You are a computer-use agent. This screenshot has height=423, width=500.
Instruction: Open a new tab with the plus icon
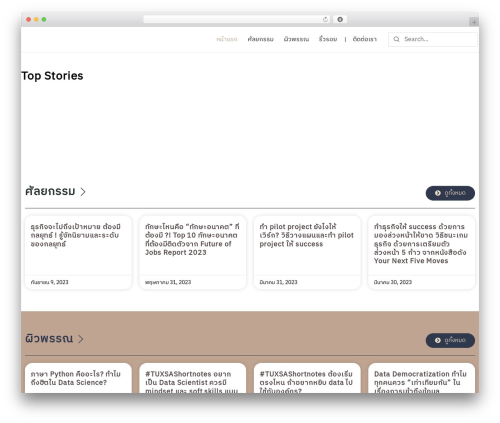click(x=474, y=22)
